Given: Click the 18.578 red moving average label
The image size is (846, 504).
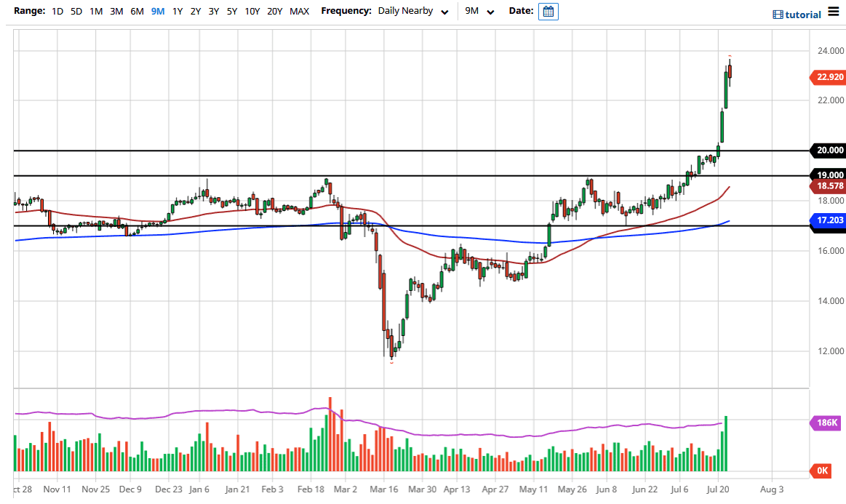Looking at the screenshot, I should click(x=829, y=186).
